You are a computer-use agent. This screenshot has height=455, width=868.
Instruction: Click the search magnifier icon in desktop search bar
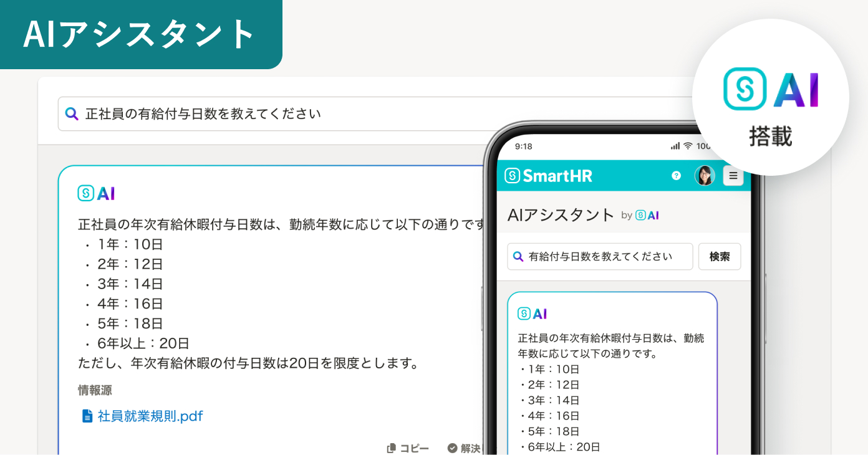point(72,114)
